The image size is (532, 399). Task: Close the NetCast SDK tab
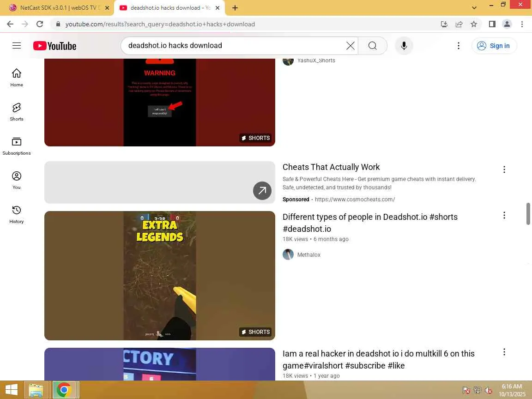[107, 8]
